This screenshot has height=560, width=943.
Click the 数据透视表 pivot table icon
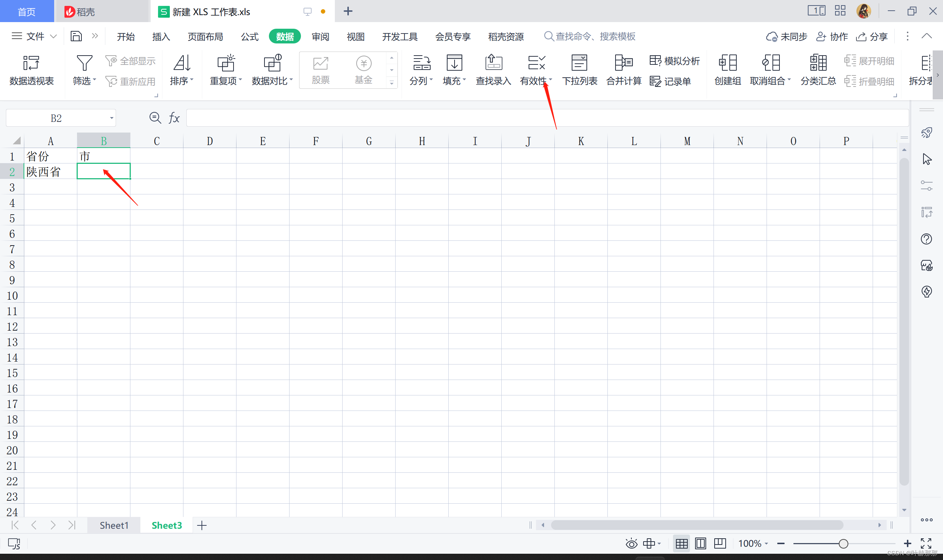pyautogui.click(x=31, y=63)
